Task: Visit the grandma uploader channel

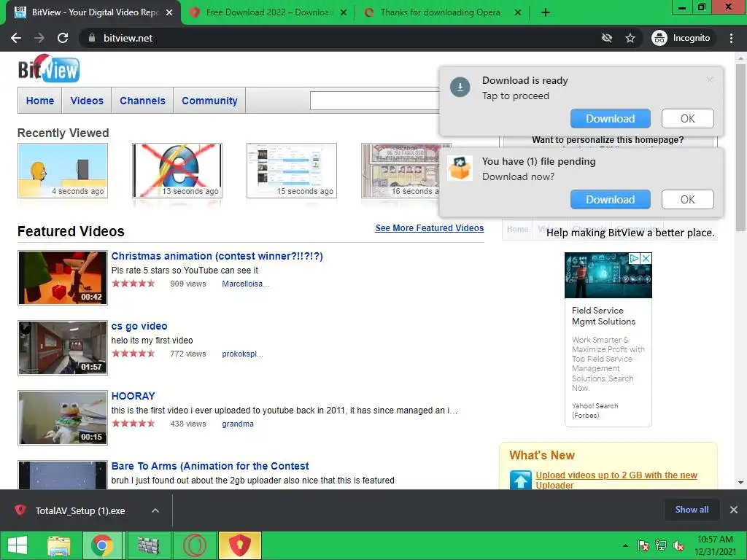Action: [x=238, y=424]
